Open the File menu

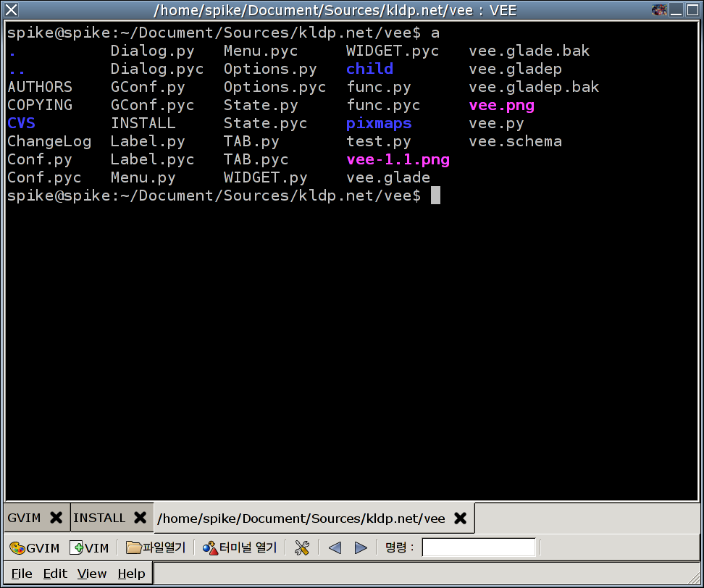22,574
